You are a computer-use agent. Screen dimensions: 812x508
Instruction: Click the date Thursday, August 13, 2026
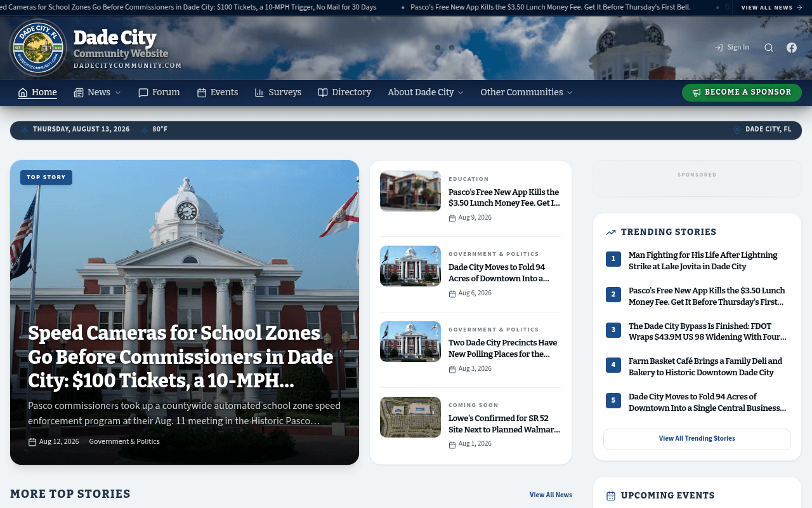[81, 130]
